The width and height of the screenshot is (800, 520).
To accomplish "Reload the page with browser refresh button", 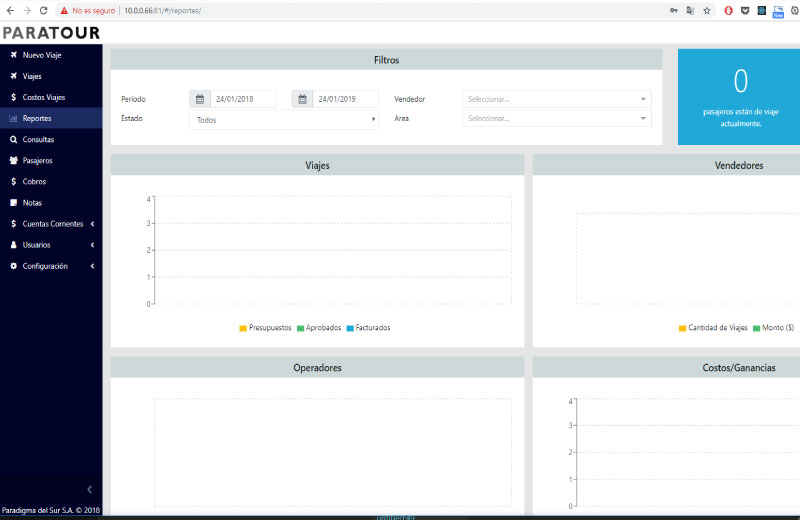I will click(x=43, y=10).
